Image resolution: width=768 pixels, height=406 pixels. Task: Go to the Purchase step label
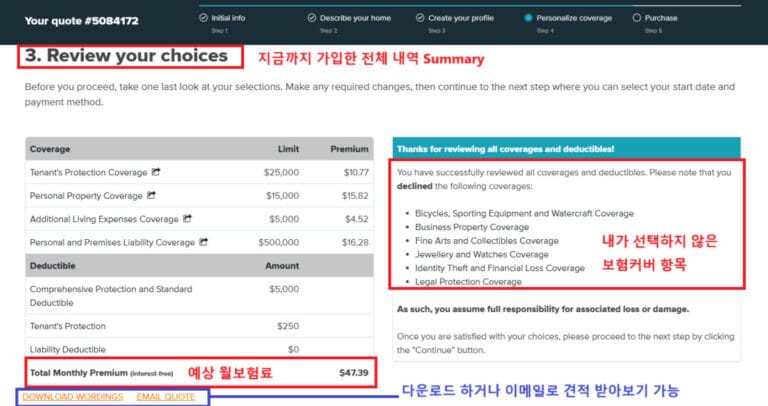[661, 17]
